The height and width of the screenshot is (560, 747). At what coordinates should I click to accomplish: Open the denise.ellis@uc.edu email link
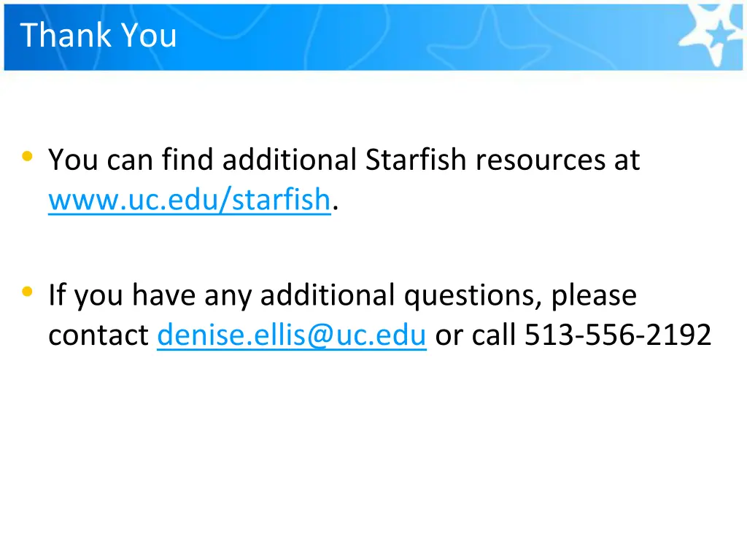click(292, 335)
